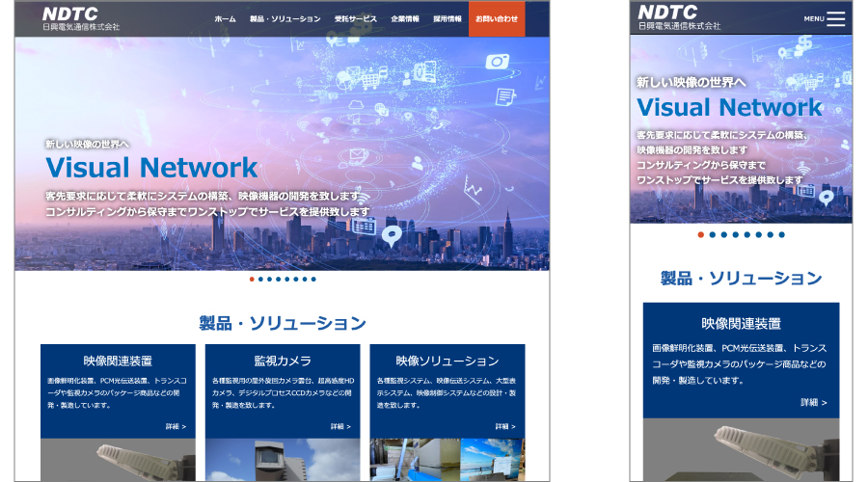
Task: Click the 映像ソリューション card title
Action: pos(448,361)
